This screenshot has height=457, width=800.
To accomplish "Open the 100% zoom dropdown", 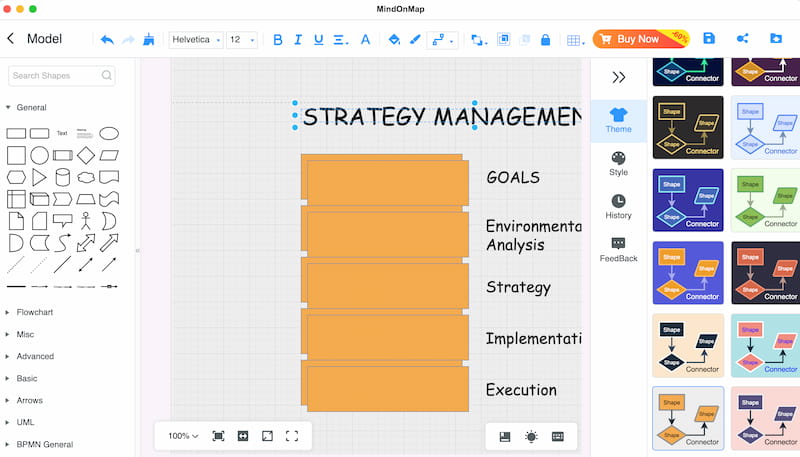I will pos(183,436).
